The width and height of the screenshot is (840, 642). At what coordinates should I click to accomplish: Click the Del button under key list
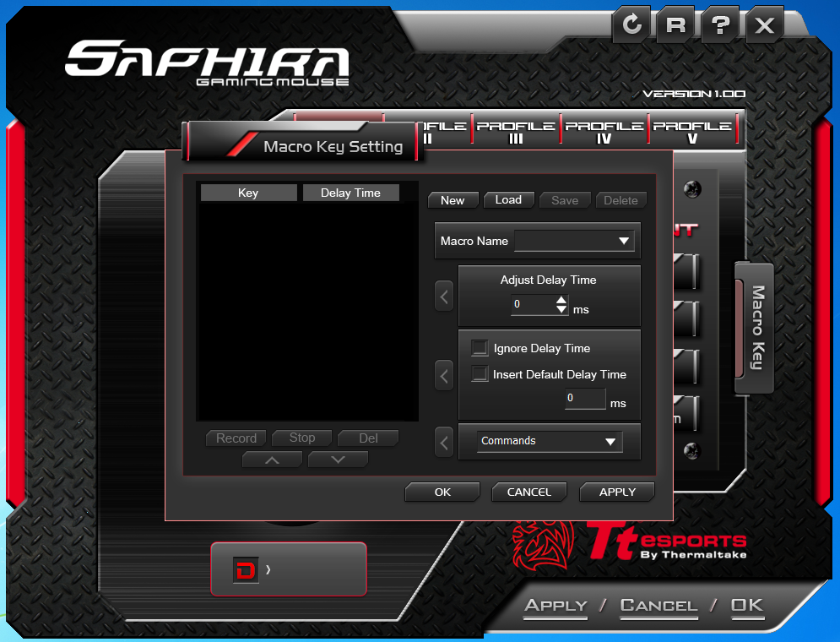click(368, 438)
